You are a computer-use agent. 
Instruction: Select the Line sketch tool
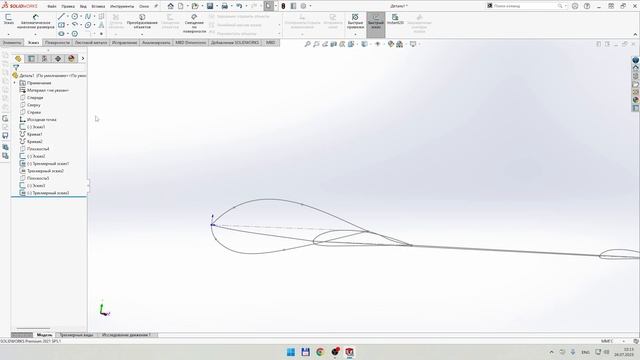click(x=61, y=16)
